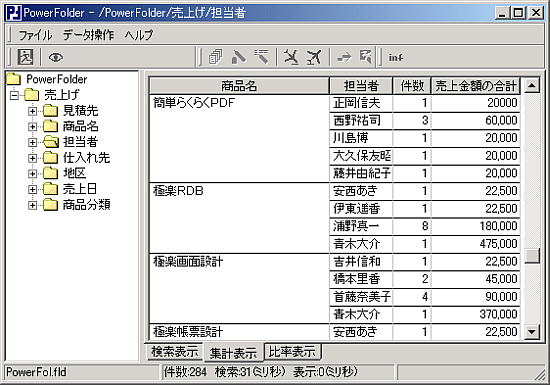Click the 首藤奈美子 cell
This screenshot has height=385, width=550.
pos(361,297)
